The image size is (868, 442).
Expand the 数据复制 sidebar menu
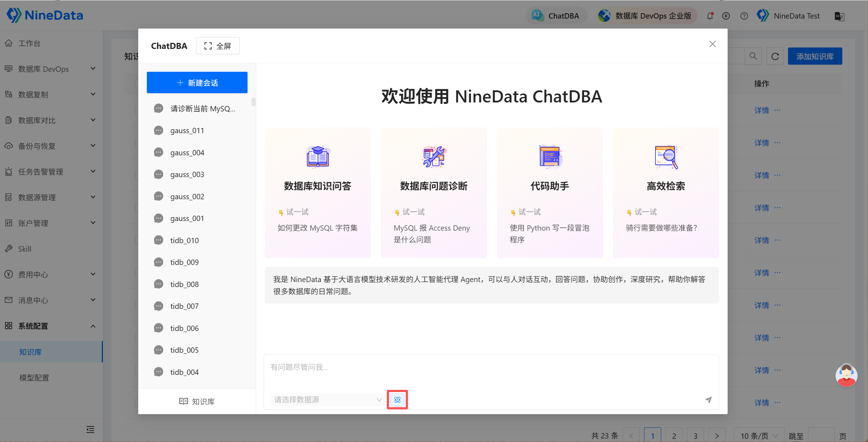pyautogui.click(x=51, y=95)
